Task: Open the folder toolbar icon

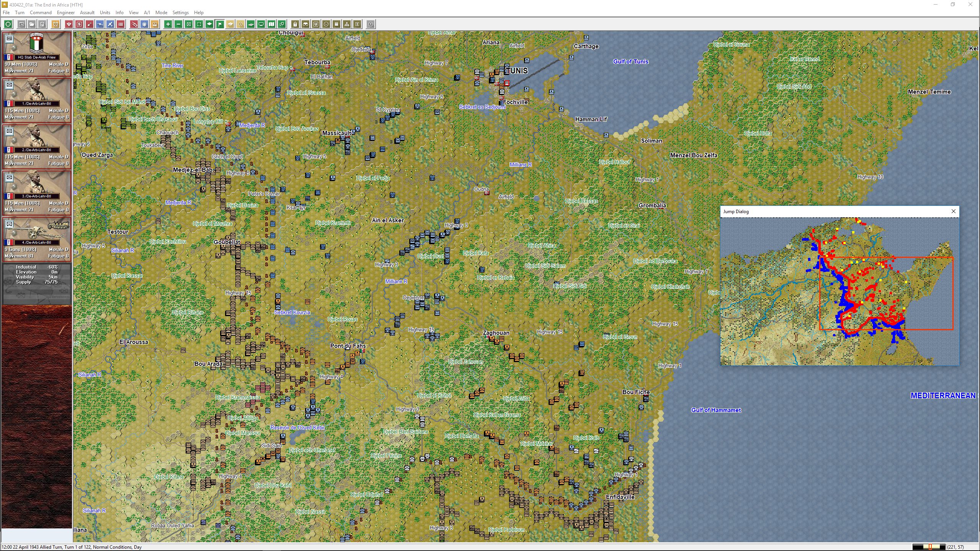Action: (32, 24)
